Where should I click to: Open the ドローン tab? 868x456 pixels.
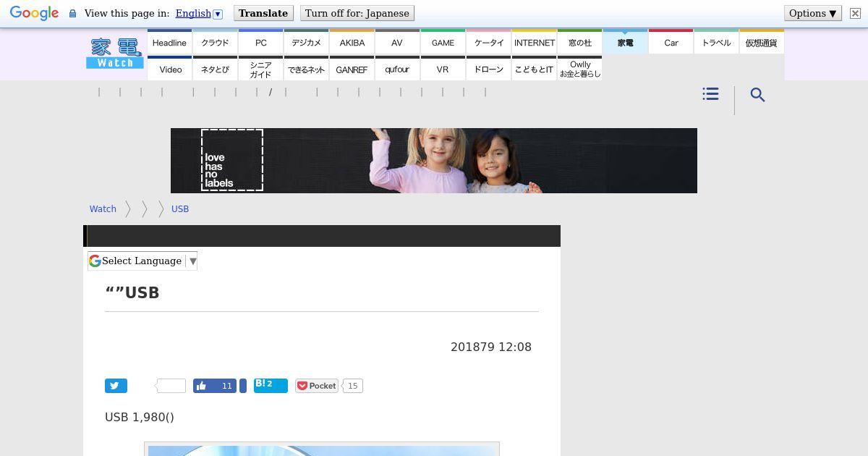click(488, 69)
